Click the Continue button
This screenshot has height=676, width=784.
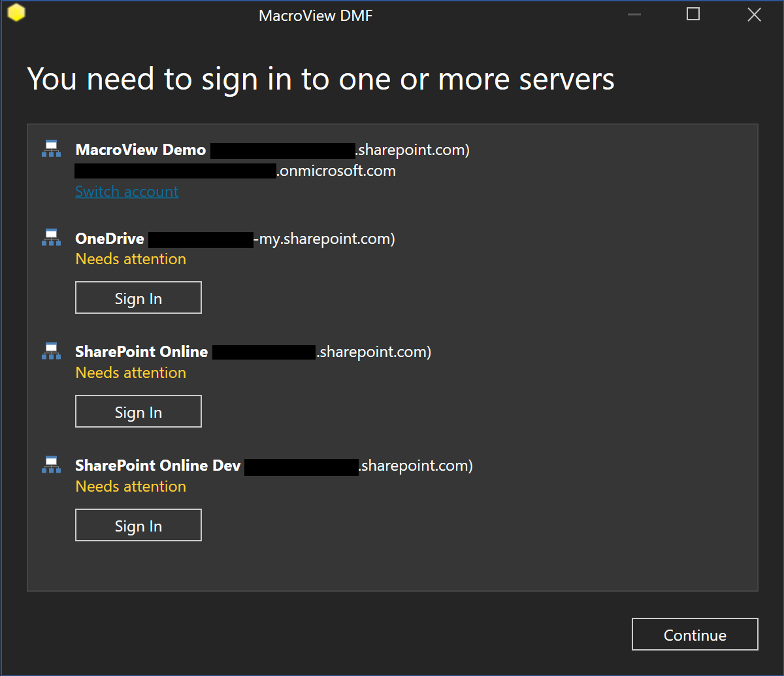tap(695, 635)
